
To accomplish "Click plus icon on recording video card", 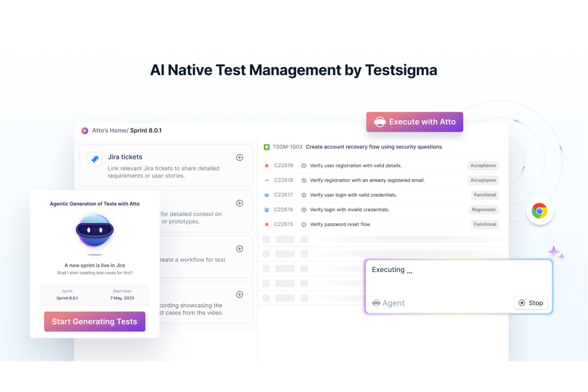I will 240,294.
